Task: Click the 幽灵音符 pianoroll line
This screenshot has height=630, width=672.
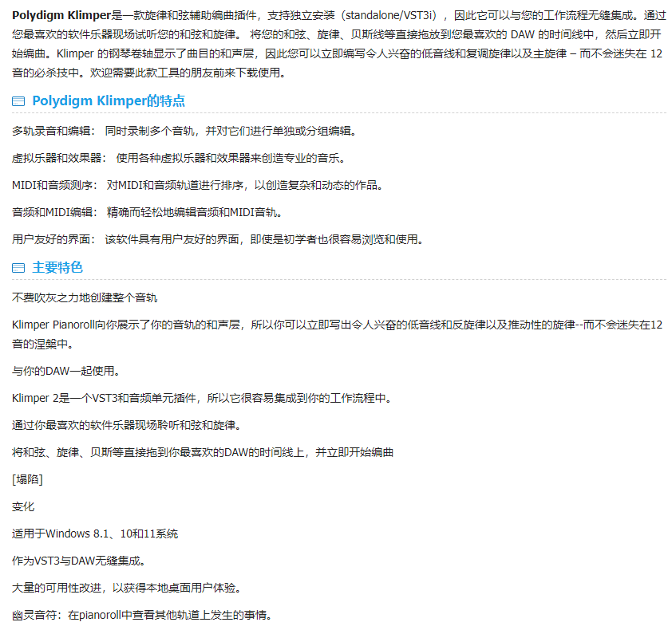Action: [142, 615]
